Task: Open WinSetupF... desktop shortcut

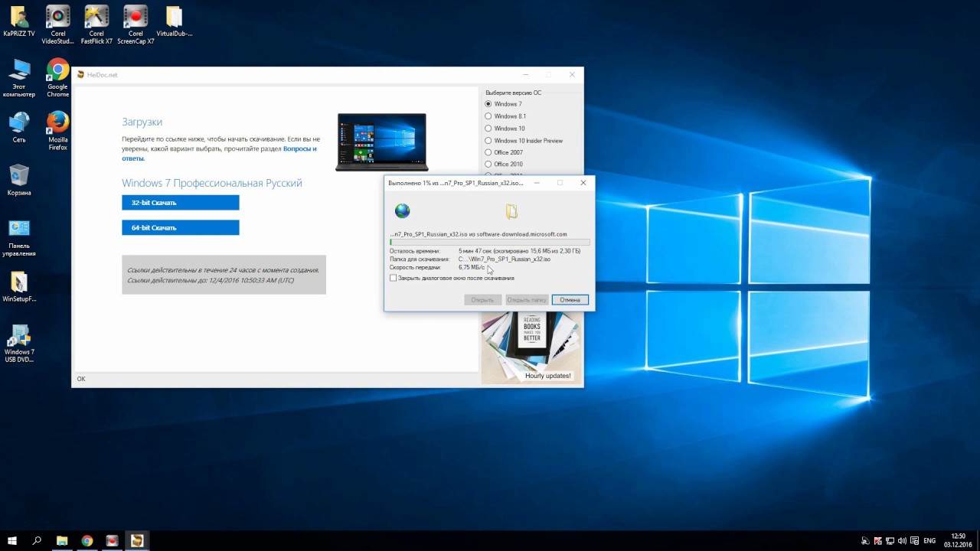Action: [x=19, y=286]
